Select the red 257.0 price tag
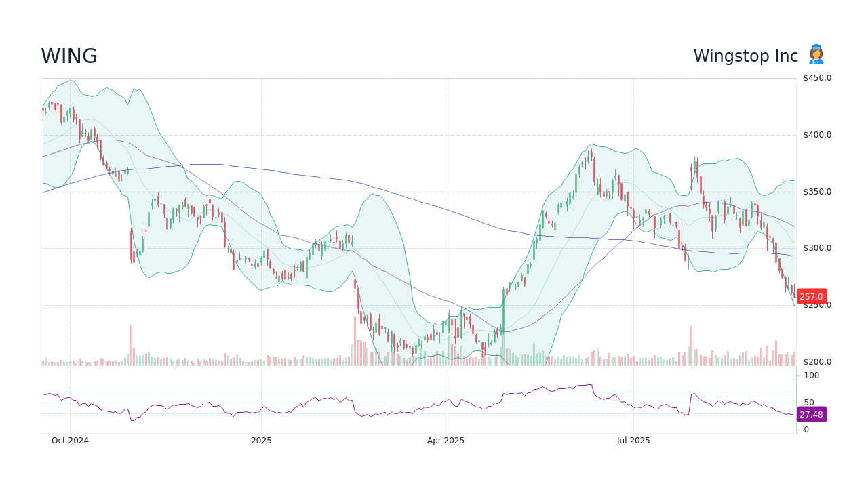The height and width of the screenshot is (488, 868). pyautogui.click(x=811, y=296)
